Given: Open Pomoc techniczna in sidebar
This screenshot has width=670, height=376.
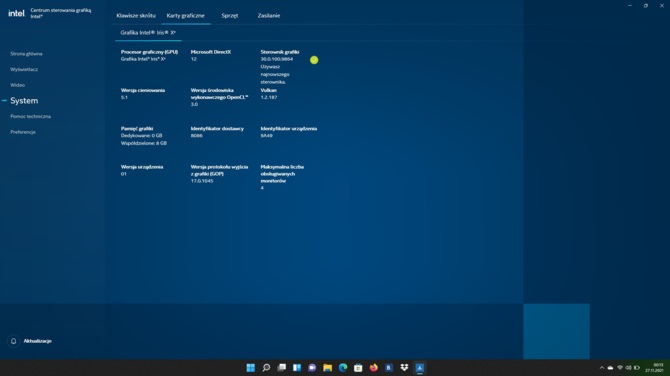Looking at the screenshot, I should 30,116.
